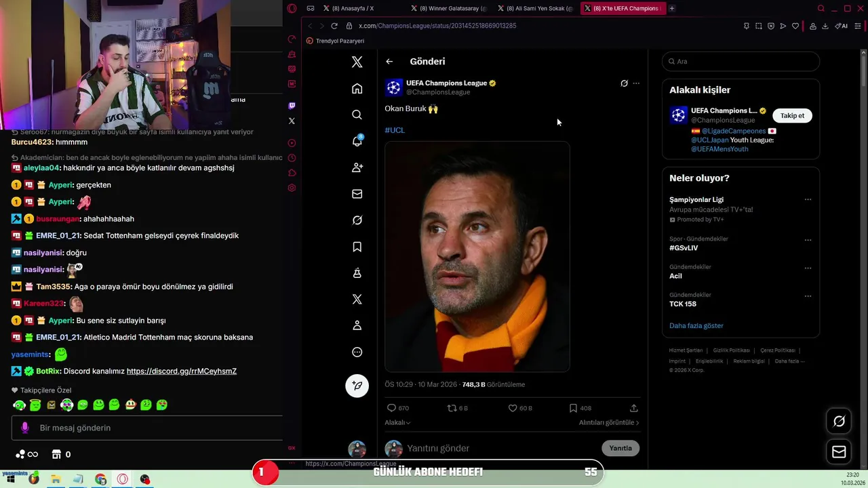The height and width of the screenshot is (488, 868).
Task: Open File Explorer from the taskbar
Action: [x=56, y=479]
